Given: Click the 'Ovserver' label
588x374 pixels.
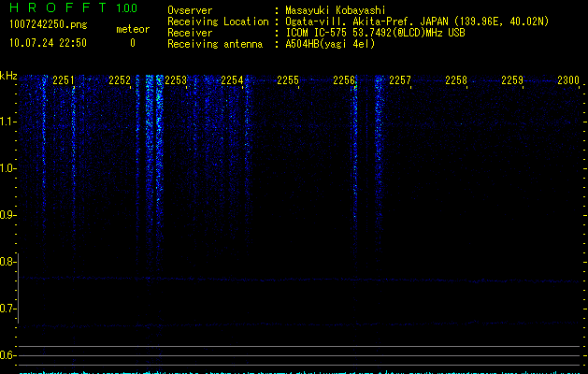Looking at the screenshot, I should point(190,10).
